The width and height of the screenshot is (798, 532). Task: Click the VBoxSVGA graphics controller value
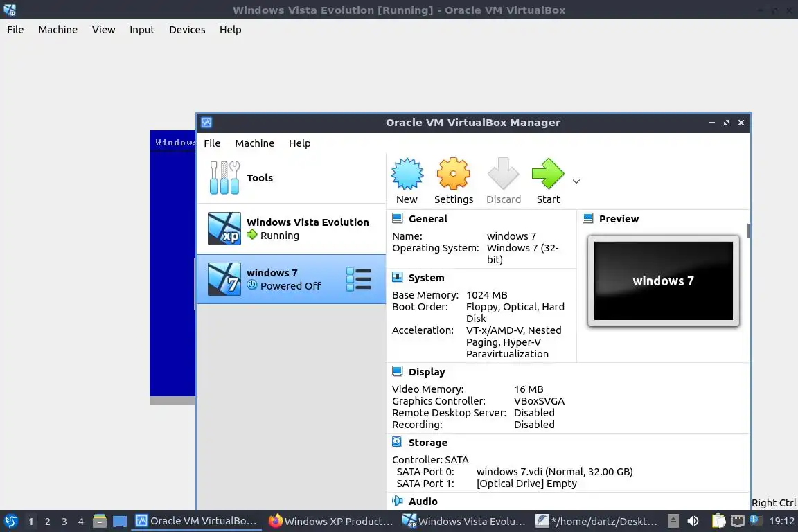click(x=539, y=401)
